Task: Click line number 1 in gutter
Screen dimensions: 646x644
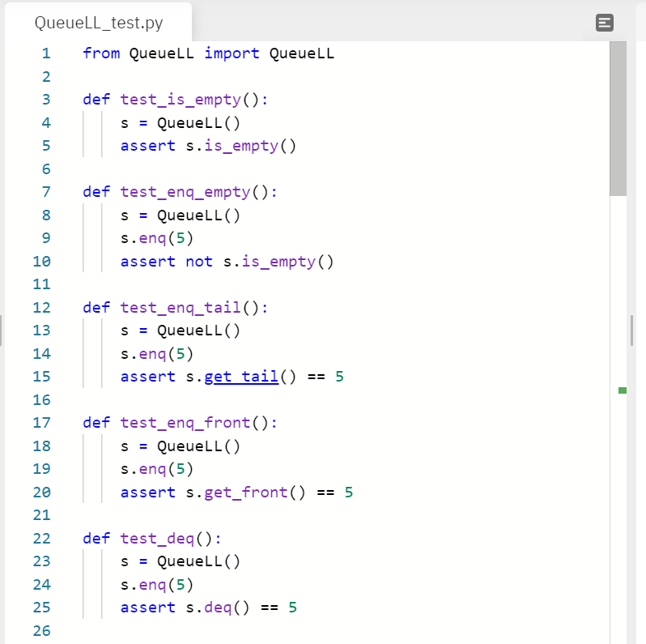Action: pos(46,53)
